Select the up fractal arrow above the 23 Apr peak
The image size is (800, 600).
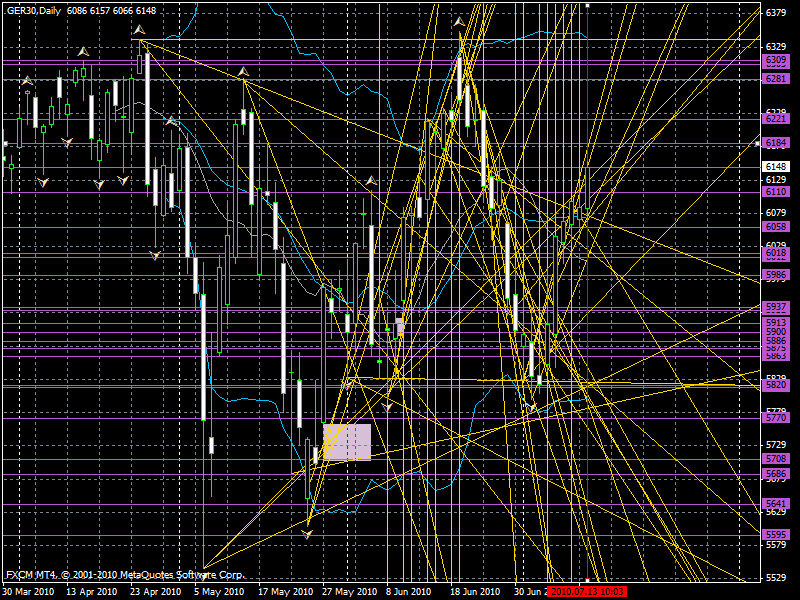tap(140, 30)
